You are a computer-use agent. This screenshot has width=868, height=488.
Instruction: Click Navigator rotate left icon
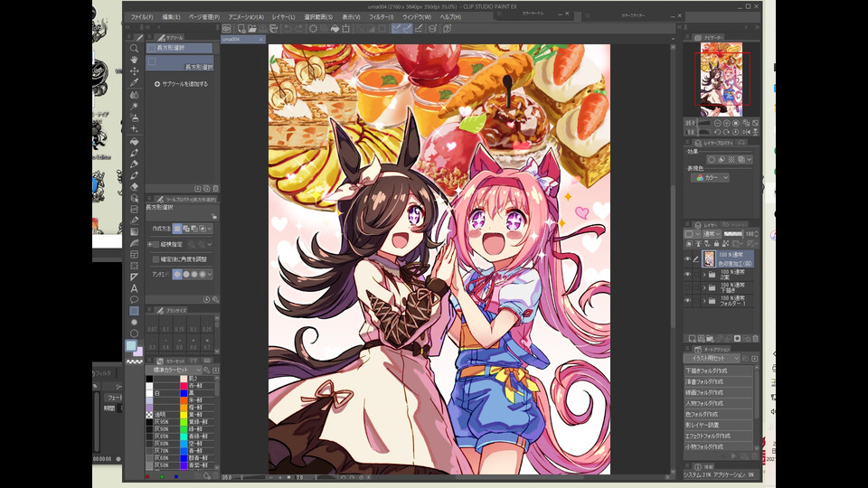717,132
